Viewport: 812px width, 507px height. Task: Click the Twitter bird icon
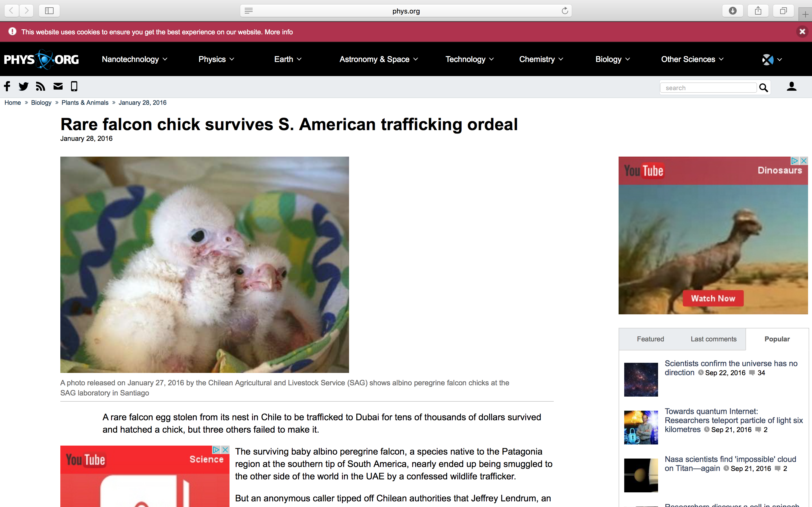pos(23,86)
